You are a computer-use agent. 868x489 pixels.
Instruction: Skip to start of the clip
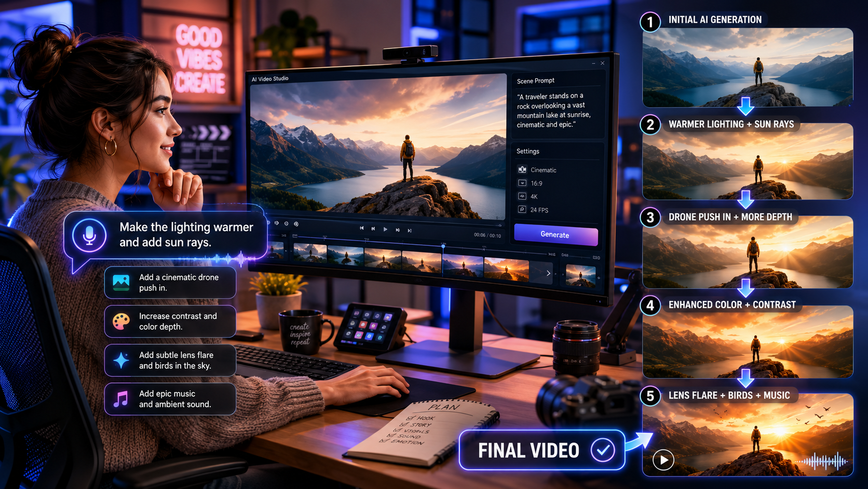pos(362,228)
